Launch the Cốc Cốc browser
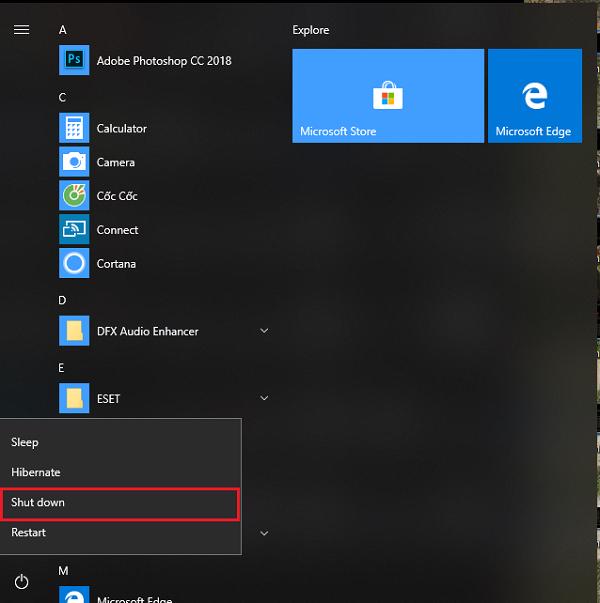Screen dimensions: 600x603 coord(116,196)
